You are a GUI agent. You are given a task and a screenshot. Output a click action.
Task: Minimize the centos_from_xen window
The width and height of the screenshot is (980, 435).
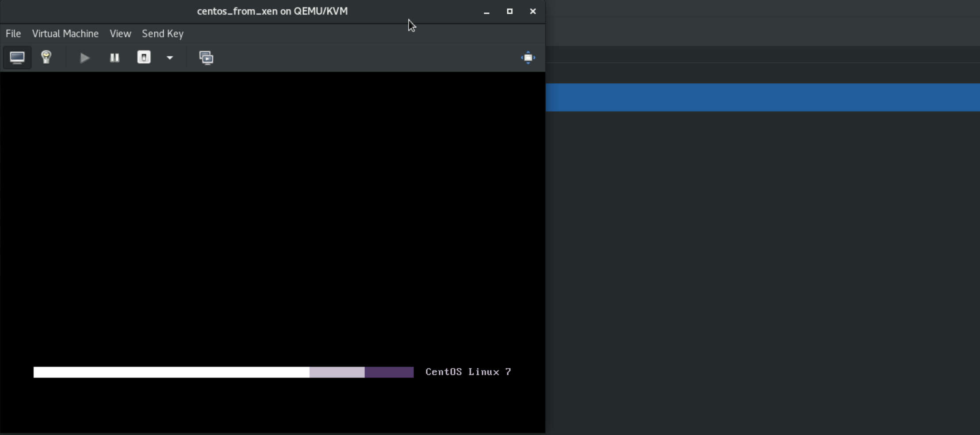click(x=486, y=11)
